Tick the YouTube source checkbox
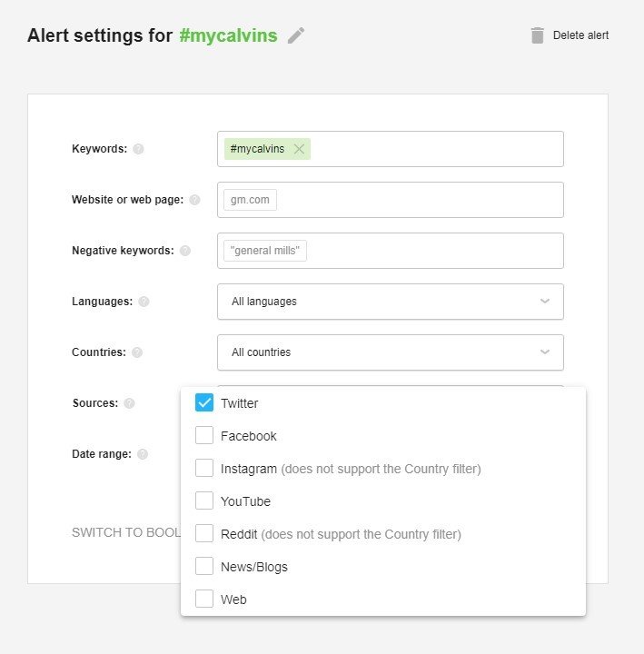Viewport: 644px width, 654px height. 204,501
